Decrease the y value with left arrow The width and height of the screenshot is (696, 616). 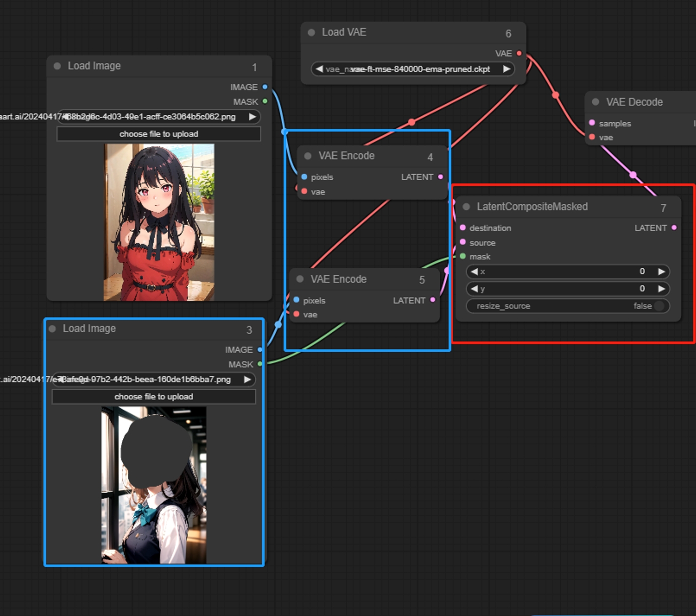474,289
